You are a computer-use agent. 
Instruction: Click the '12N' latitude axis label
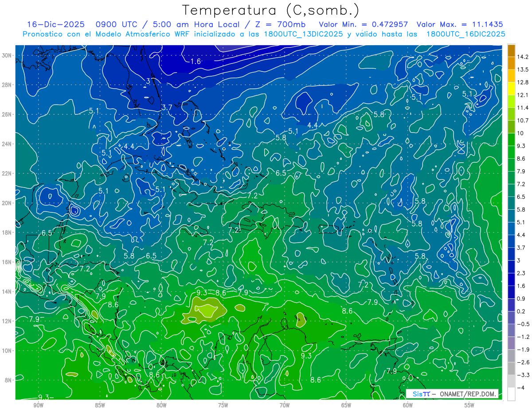6,321
